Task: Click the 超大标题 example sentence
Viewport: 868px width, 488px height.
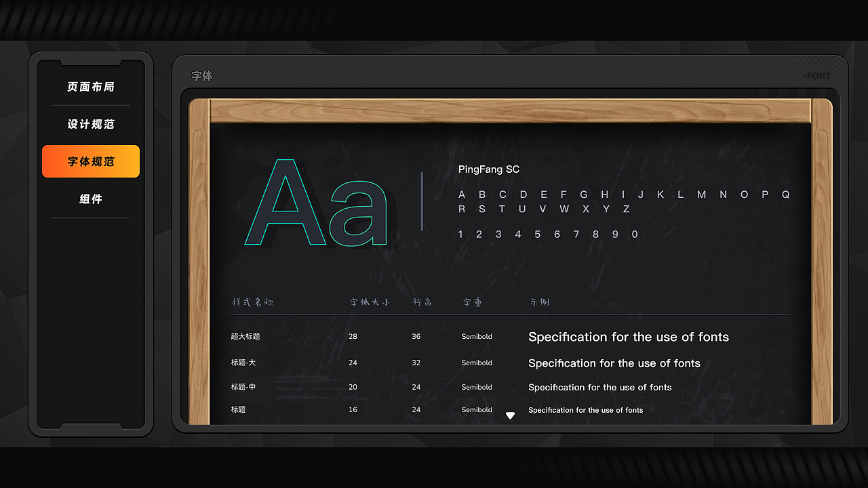Action: tap(629, 337)
